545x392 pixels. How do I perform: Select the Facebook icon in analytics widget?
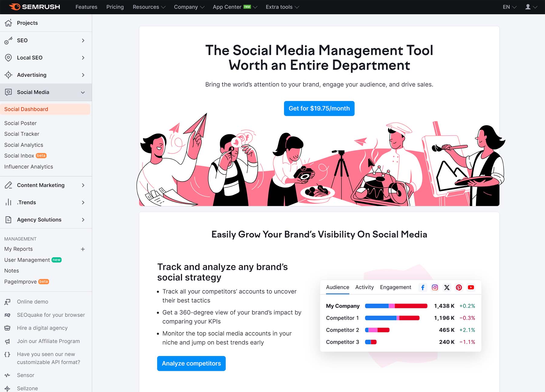point(423,287)
